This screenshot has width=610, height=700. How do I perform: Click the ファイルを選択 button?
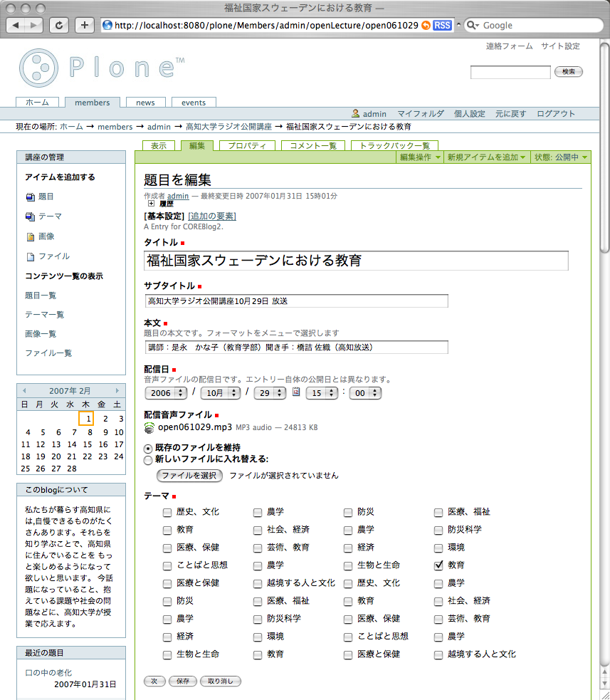[x=189, y=476]
